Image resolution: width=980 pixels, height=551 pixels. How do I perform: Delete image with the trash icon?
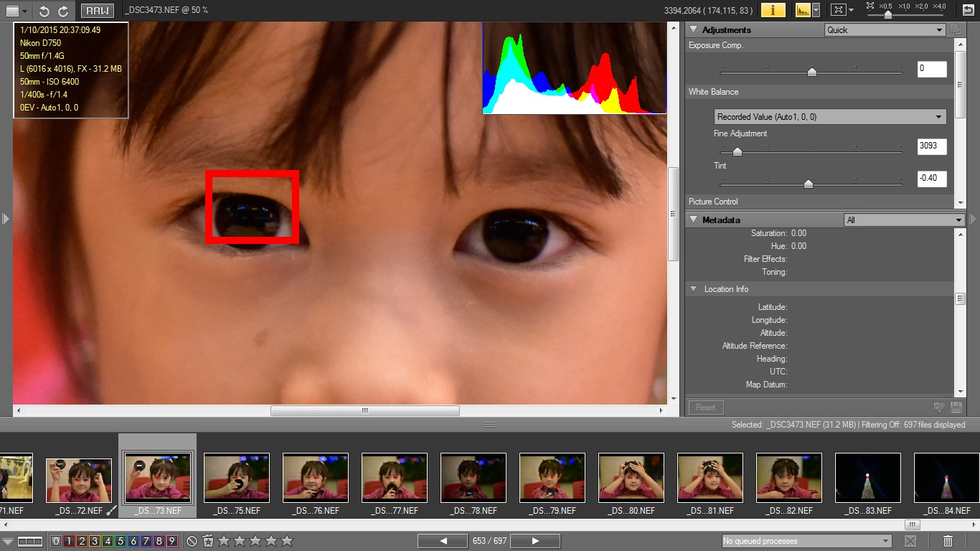click(x=948, y=541)
